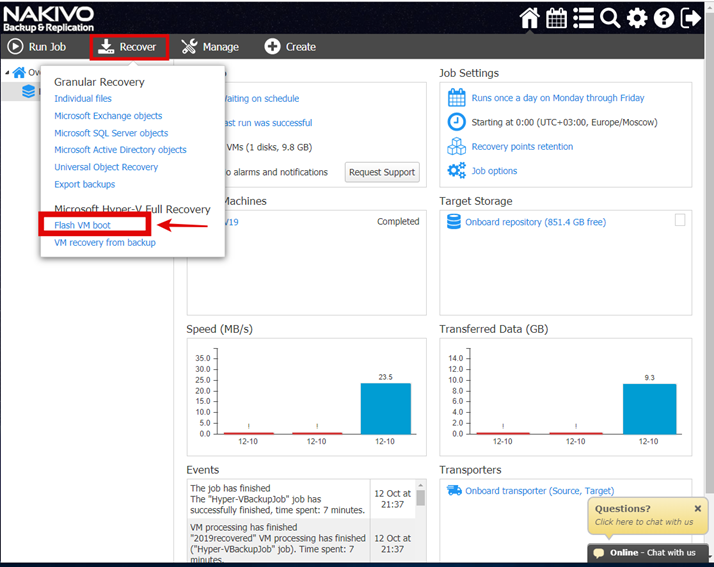Go to the Home dashboard icon

tap(530, 18)
